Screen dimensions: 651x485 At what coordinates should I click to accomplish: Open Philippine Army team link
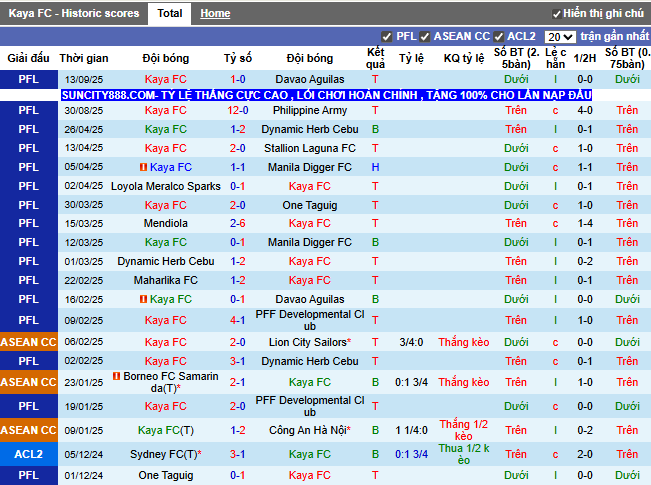point(310,110)
